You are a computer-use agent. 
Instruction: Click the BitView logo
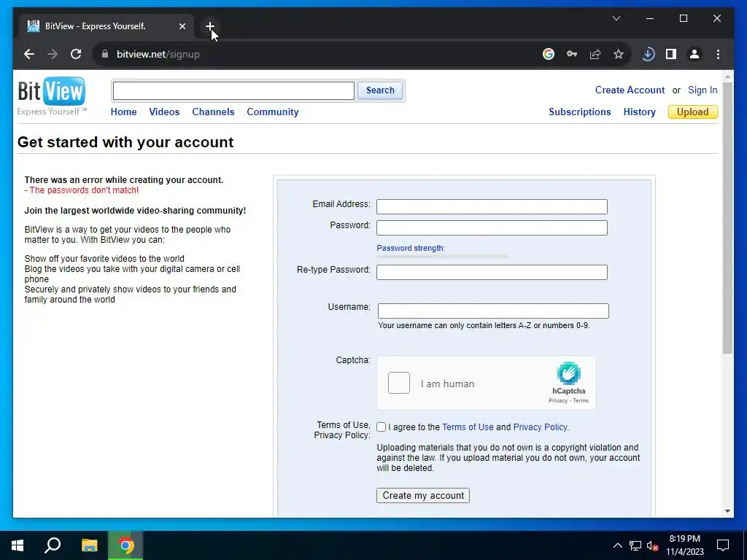(52, 96)
